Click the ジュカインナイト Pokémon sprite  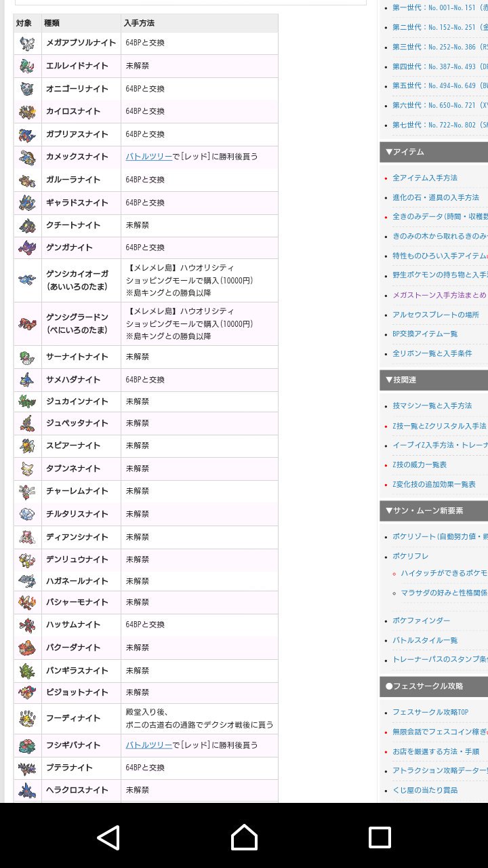[x=27, y=401]
